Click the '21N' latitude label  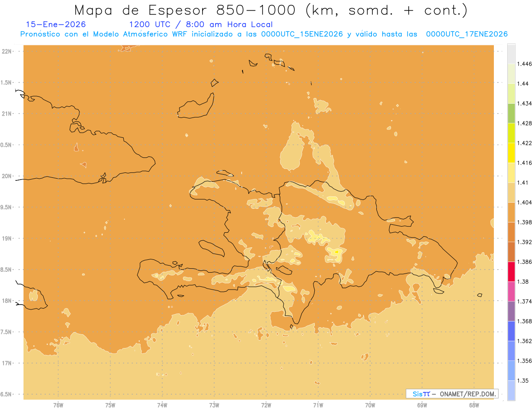[x=8, y=114]
